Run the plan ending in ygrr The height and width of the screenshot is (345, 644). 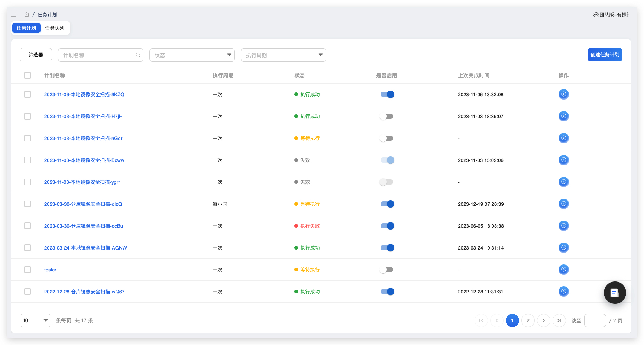(563, 182)
